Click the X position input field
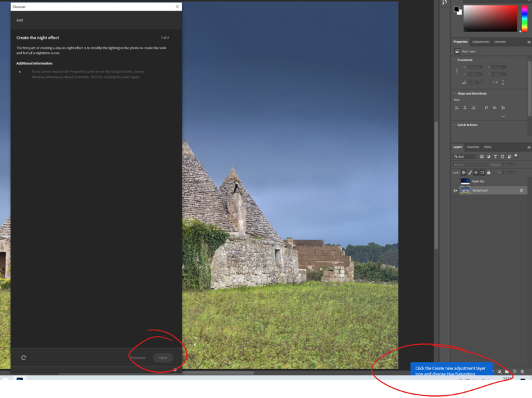 [x=499, y=67]
